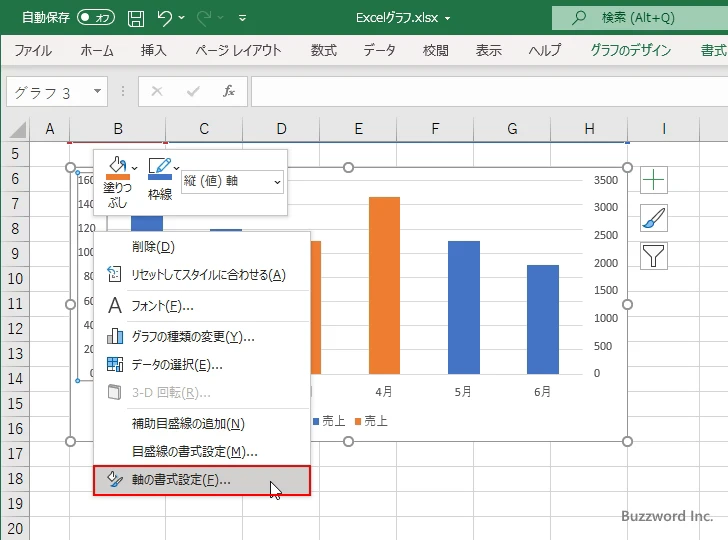Click the Fill paint bucket icon
Screen dimensions: 728x540
point(116,167)
